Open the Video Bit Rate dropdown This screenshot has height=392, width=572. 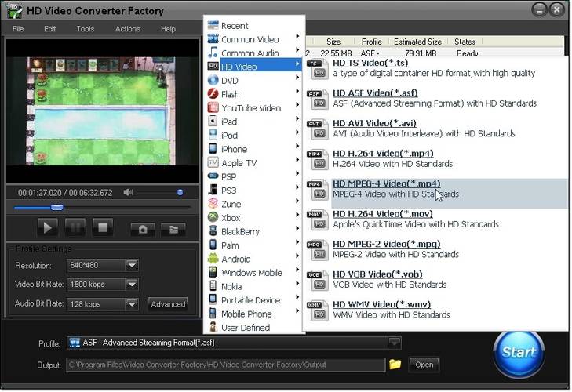[x=132, y=284]
